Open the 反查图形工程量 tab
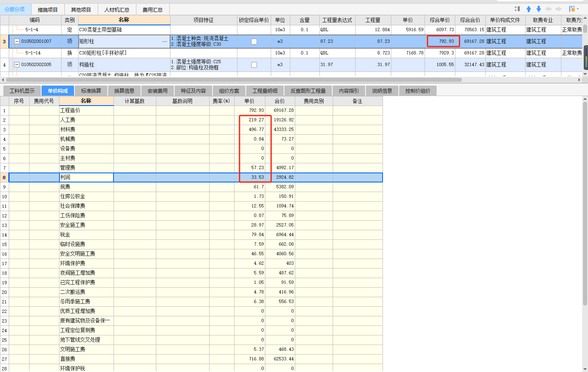 coord(308,91)
